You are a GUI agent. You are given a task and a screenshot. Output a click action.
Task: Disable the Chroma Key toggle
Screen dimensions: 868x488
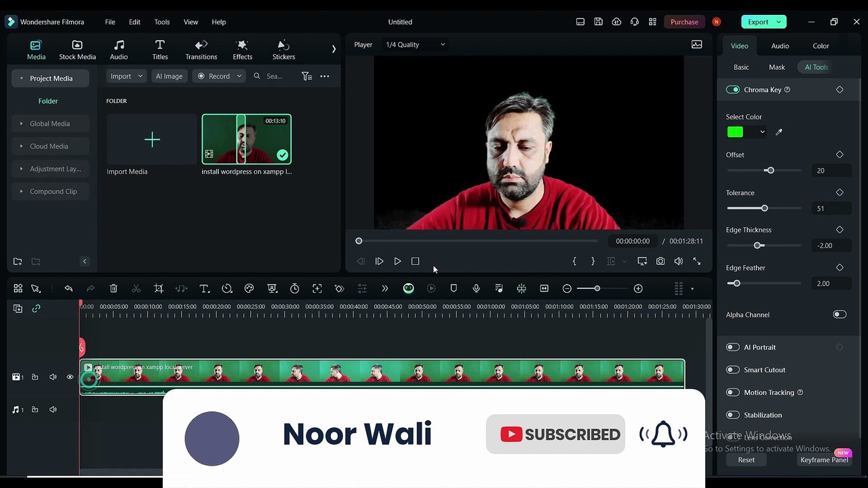click(732, 89)
